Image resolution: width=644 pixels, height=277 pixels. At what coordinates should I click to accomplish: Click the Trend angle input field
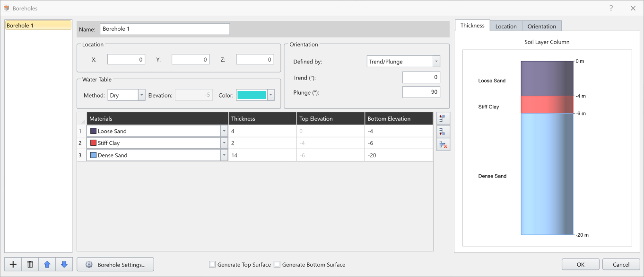421,77
